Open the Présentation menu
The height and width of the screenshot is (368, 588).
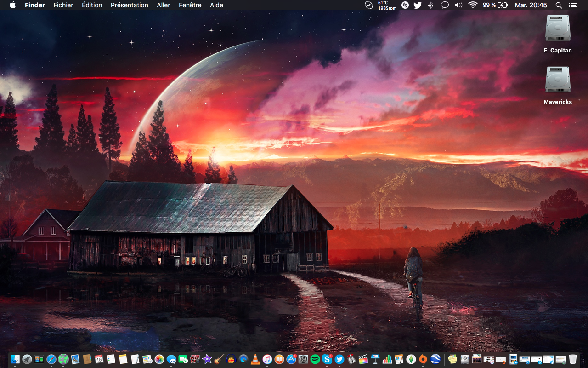130,5
